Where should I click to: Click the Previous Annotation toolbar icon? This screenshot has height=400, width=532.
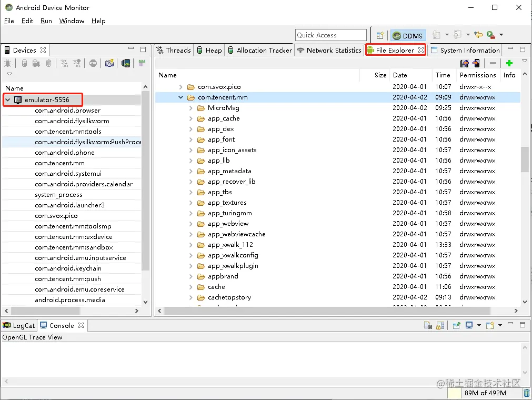tap(458, 35)
